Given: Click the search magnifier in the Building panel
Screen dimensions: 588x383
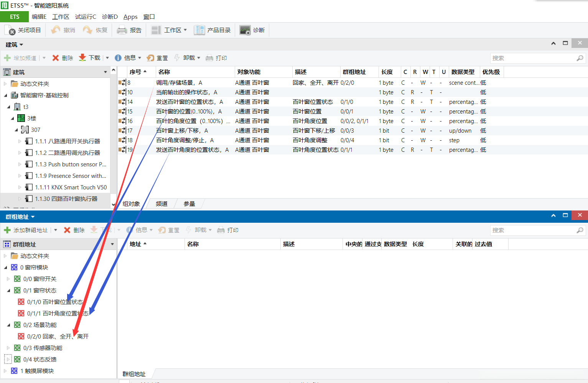Looking at the screenshot, I should 580,58.
